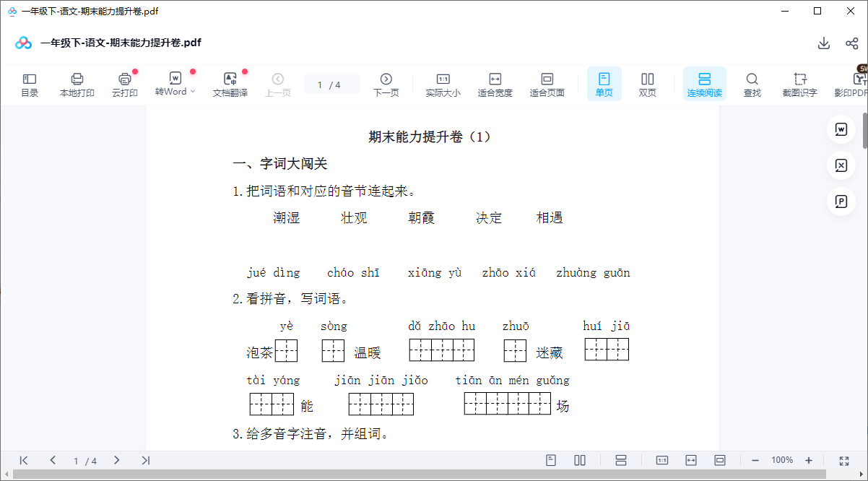Click the zoom out minus button

click(x=755, y=460)
